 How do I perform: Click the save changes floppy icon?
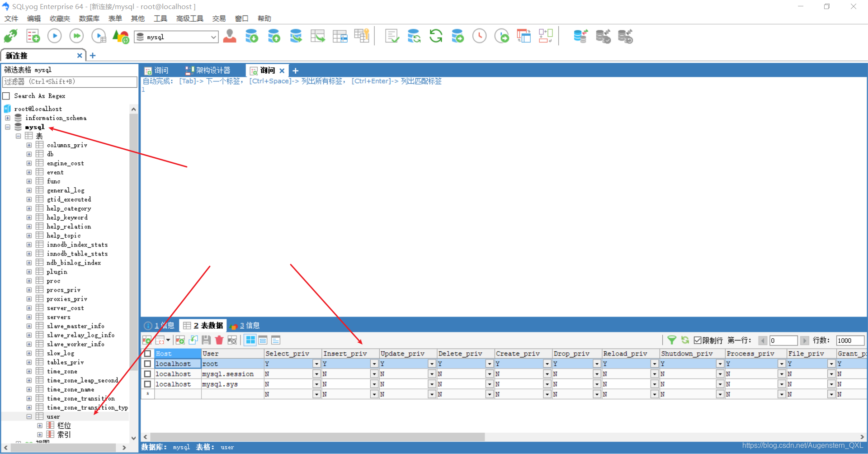pos(206,340)
